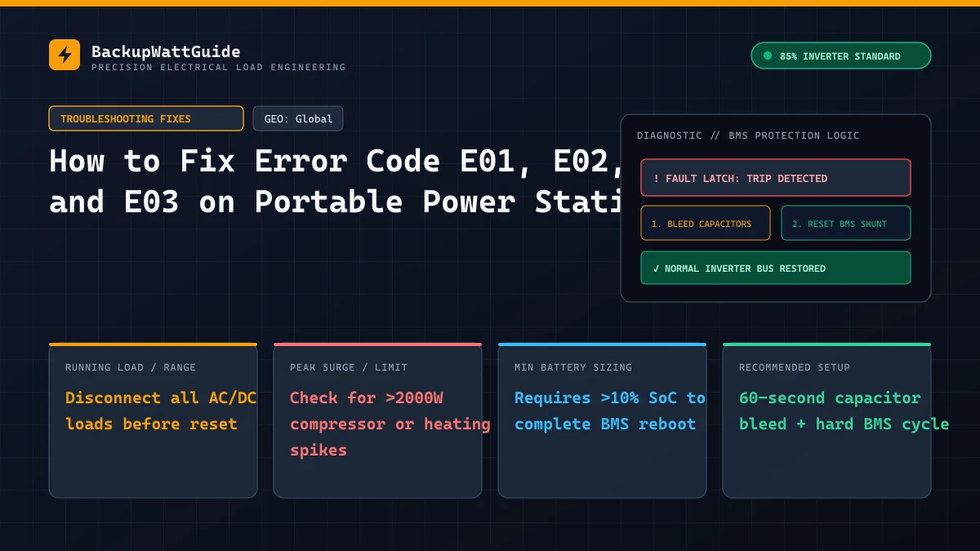Click the 'Precision Electrical Load Engineering' tagline

pos(219,68)
